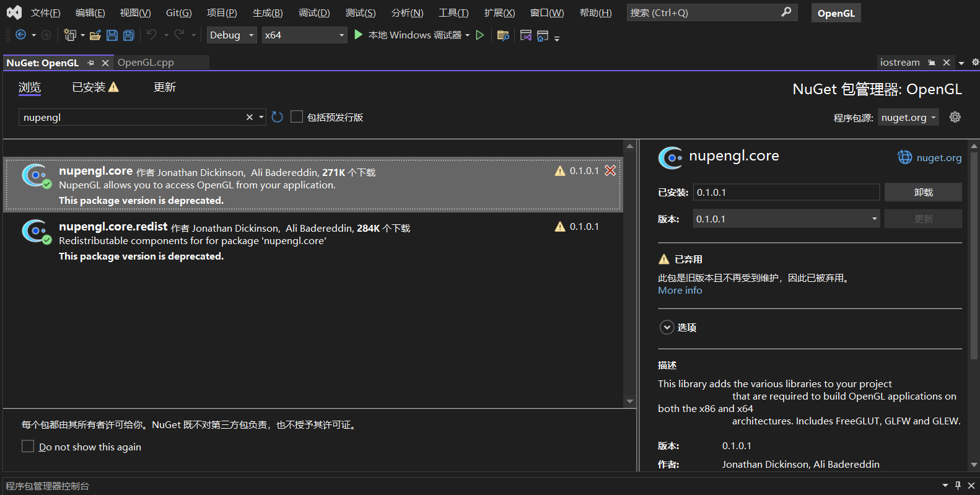The height and width of the screenshot is (495, 980).
Task: Open the Build menu
Action: 268,13
